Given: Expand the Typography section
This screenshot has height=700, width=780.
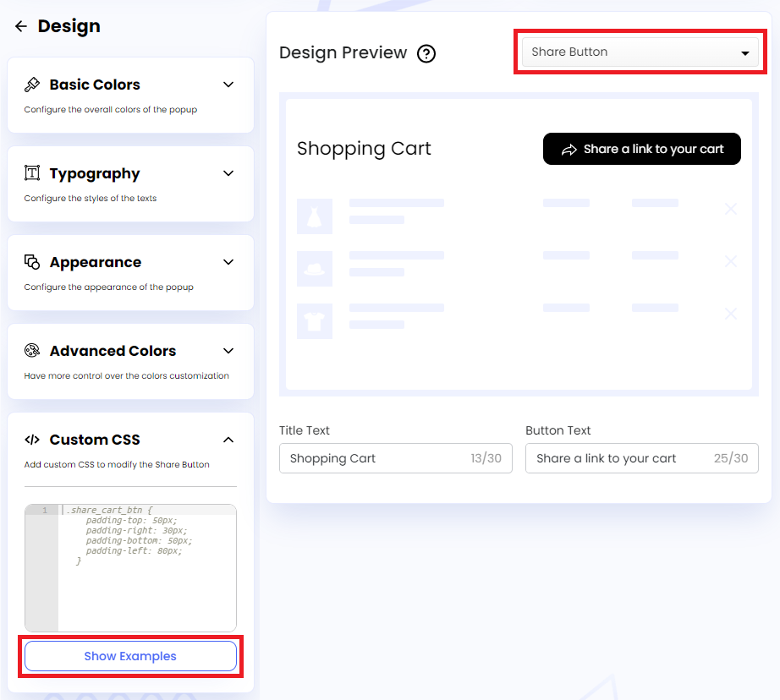Looking at the screenshot, I should [228, 172].
